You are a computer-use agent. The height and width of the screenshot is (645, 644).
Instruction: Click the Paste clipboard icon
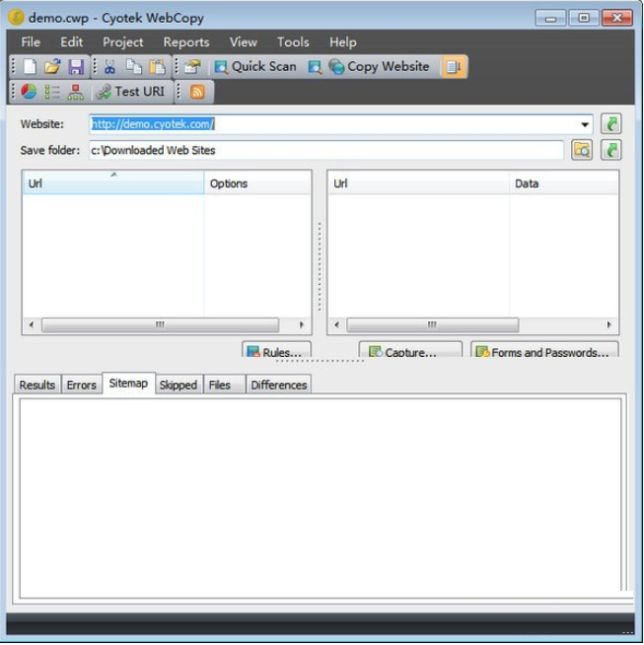(157, 67)
